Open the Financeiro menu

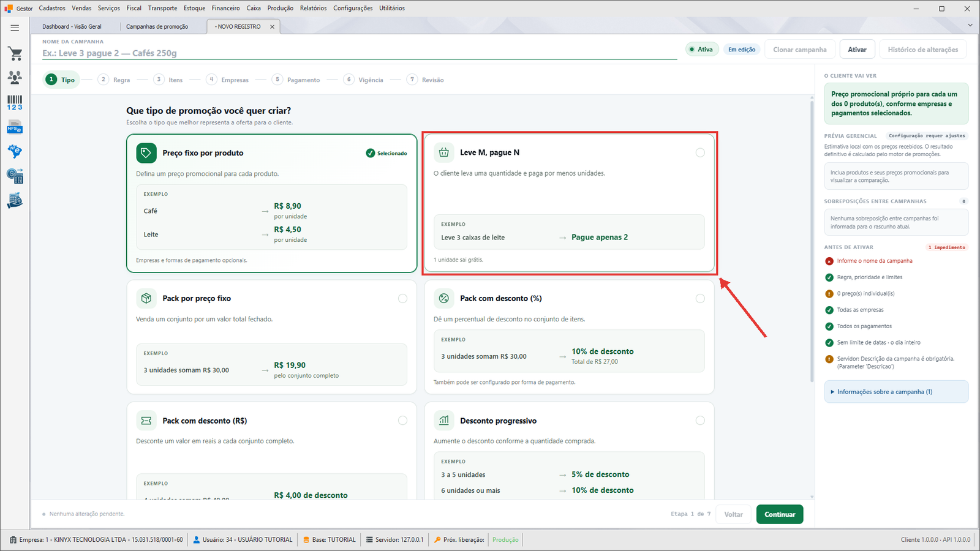pos(225,8)
